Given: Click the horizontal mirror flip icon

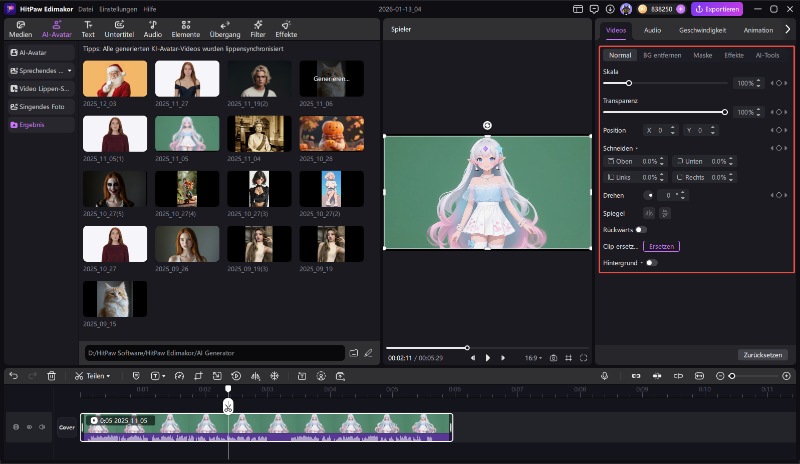Looking at the screenshot, I should click(x=649, y=213).
